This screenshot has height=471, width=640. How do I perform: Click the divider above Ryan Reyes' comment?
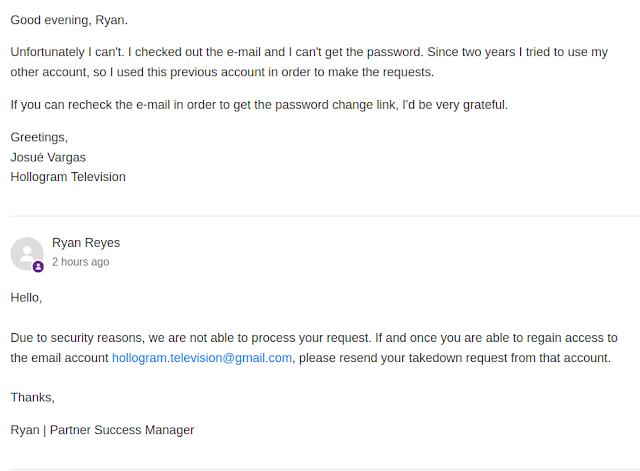click(320, 216)
